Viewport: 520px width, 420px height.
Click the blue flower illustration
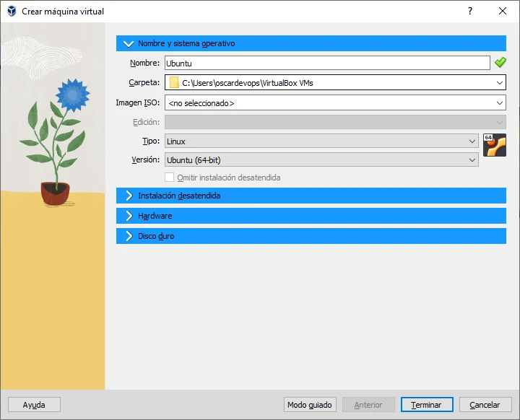73,95
